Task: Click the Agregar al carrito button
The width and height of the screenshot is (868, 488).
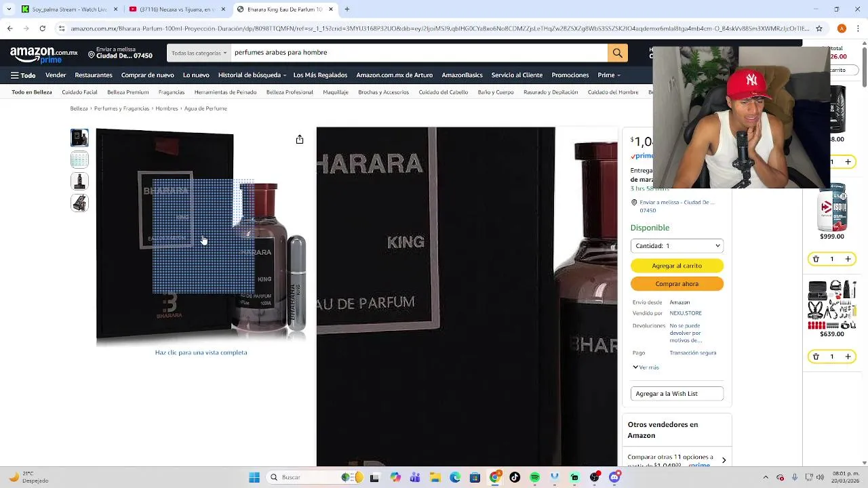Action: tap(677, 266)
